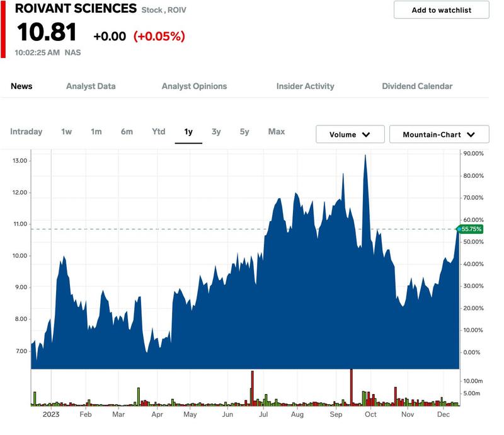Click the stock price 10.81
Screen dimensions: 504x435
(x=47, y=32)
